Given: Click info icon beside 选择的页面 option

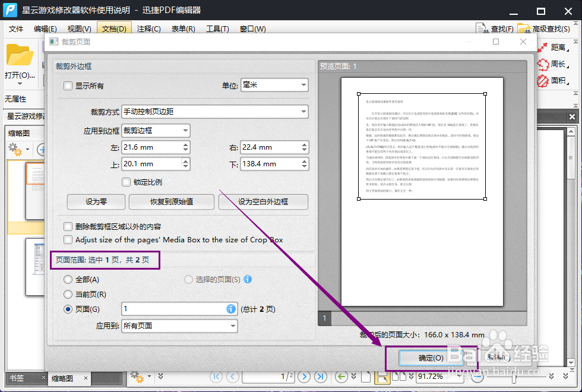Looking at the screenshot, I should pos(248,279).
